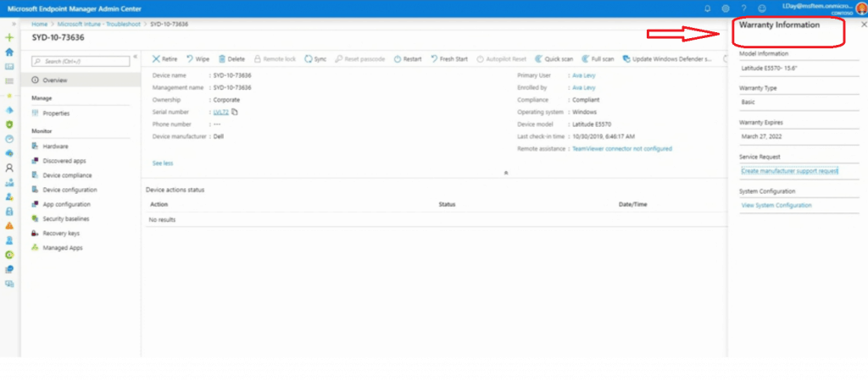Screen dimensions: 868x381
Task: Close the Warranty Information panel
Action: click(x=864, y=25)
